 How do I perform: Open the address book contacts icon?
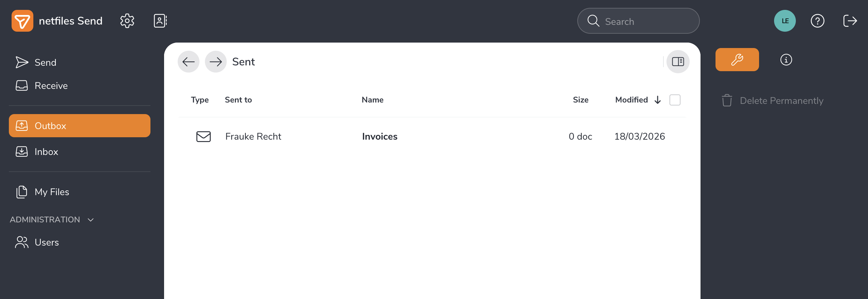(160, 21)
